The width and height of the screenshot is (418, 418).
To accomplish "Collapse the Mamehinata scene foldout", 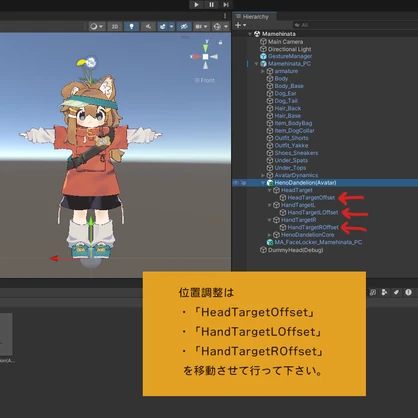I will click(250, 34).
